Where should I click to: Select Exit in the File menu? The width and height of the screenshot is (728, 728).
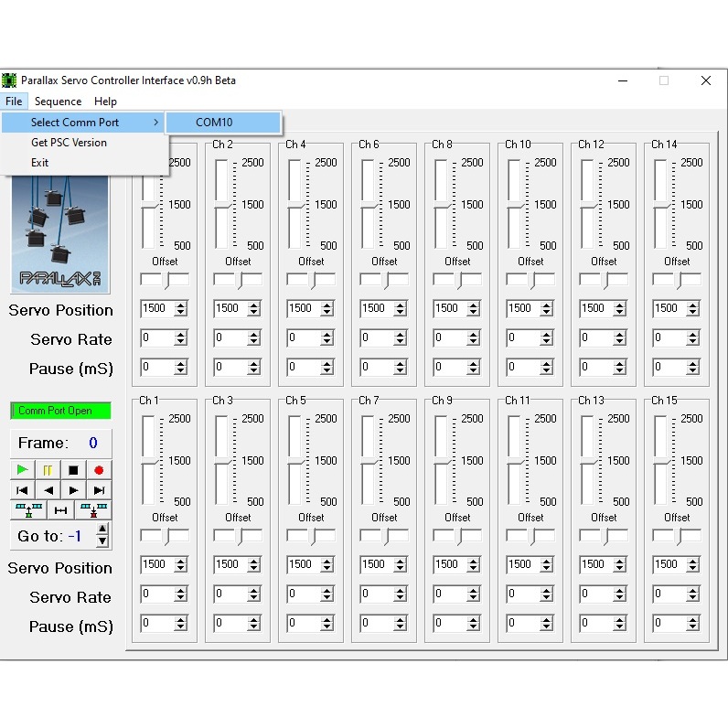coord(40,163)
